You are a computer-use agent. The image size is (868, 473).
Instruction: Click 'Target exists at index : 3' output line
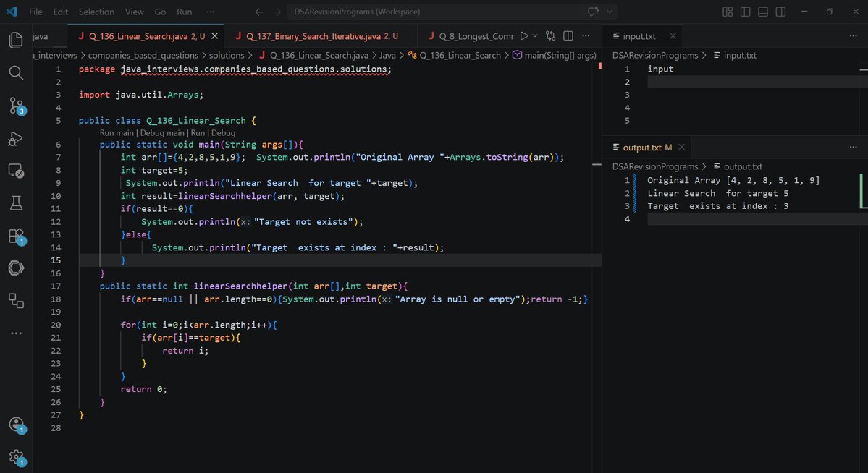click(718, 206)
